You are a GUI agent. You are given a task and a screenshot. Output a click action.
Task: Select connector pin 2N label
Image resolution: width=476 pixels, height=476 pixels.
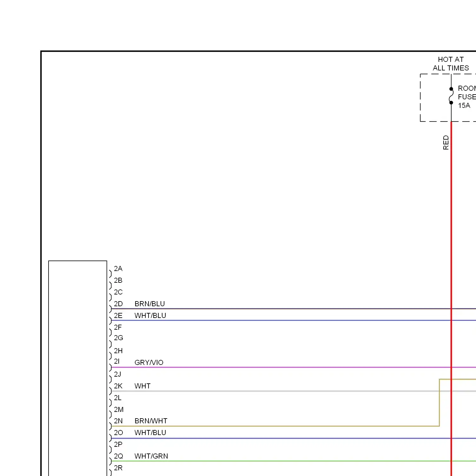tap(118, 421)
